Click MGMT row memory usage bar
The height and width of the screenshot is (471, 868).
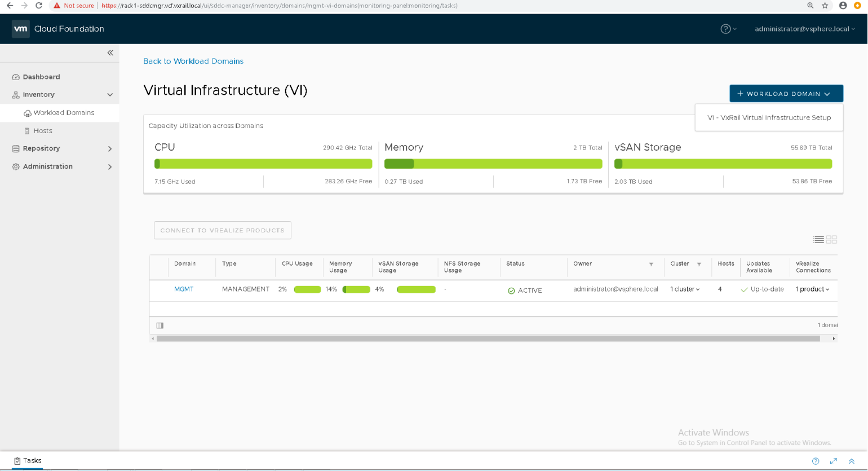[x=356, y=290]
